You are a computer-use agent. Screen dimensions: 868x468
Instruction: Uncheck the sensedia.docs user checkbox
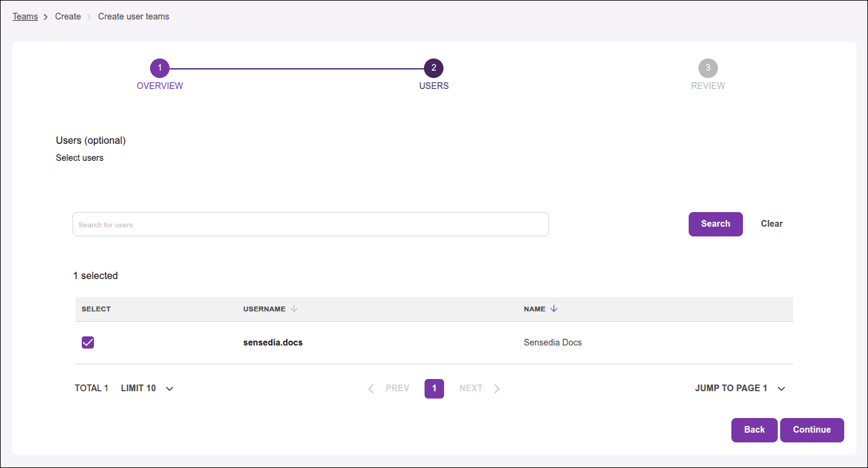[88, 342]
